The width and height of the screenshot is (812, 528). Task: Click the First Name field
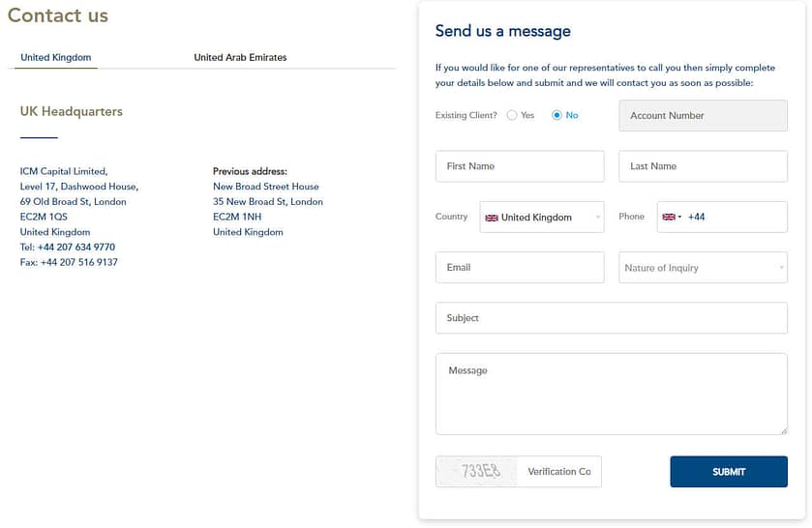pos(520,166)
